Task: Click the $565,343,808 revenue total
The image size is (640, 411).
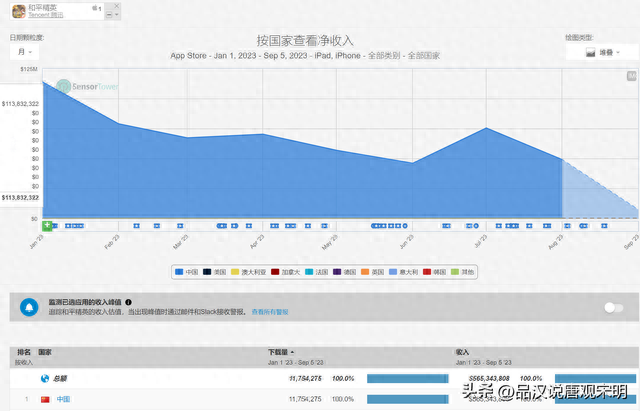Action: (x=489, y=378)
